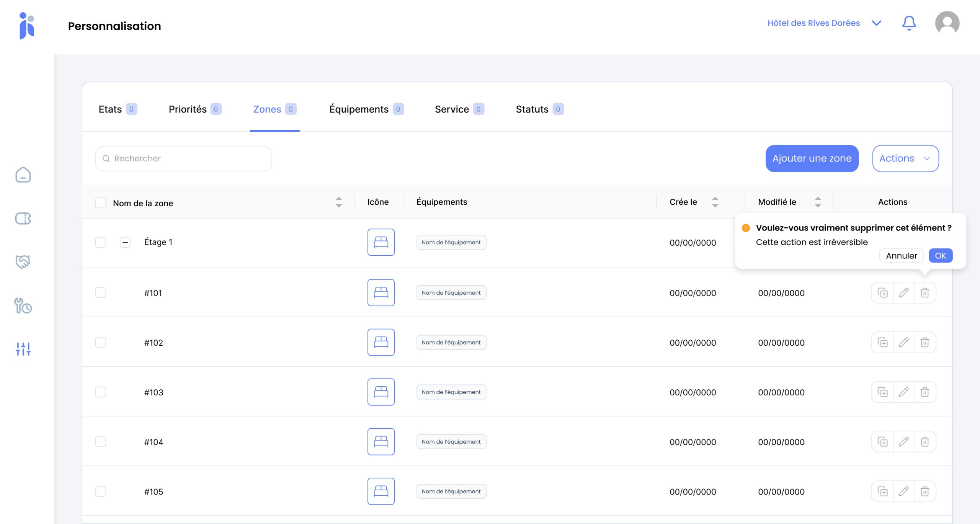Open the settings sliders sidebar icon

pos(23,349)
